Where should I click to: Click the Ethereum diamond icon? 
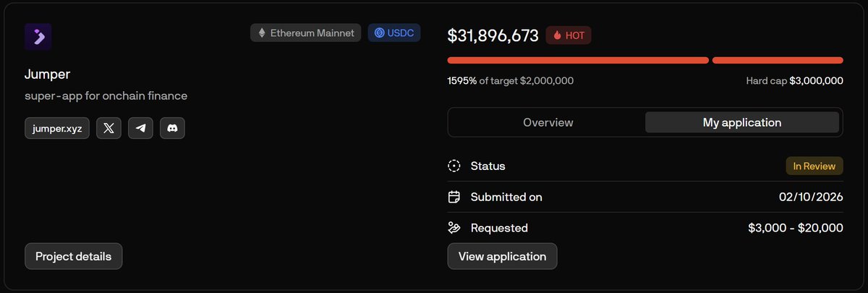262,33
